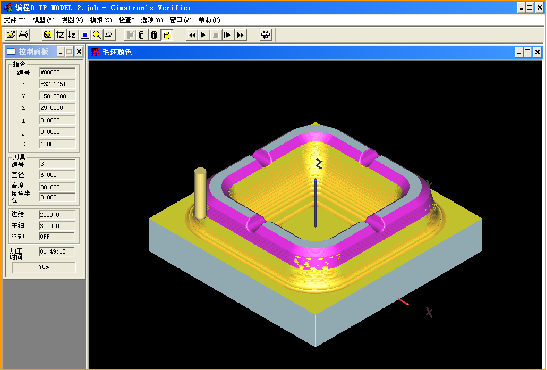Click the up-arrow Z toolbar icon
547x370 pixels.
coord(60,35)
